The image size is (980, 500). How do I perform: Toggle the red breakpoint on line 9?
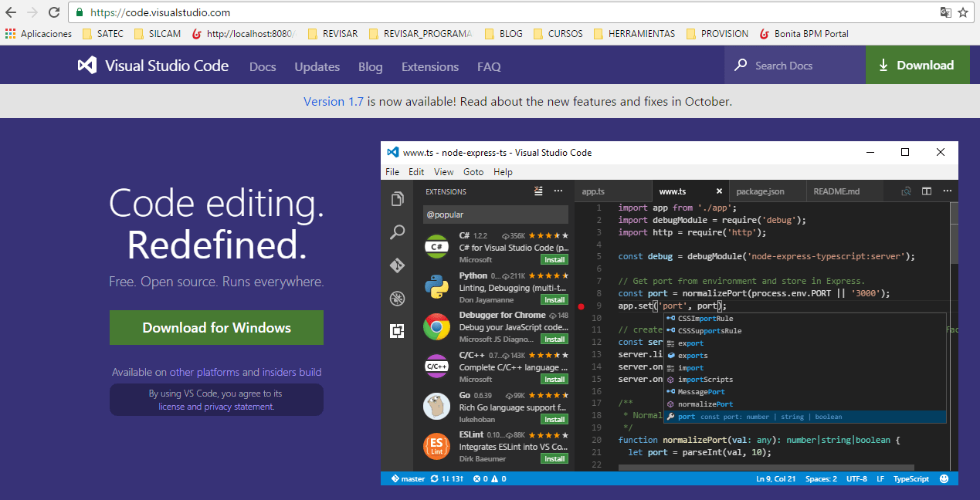pyautogui.click(x=582, y=306)
